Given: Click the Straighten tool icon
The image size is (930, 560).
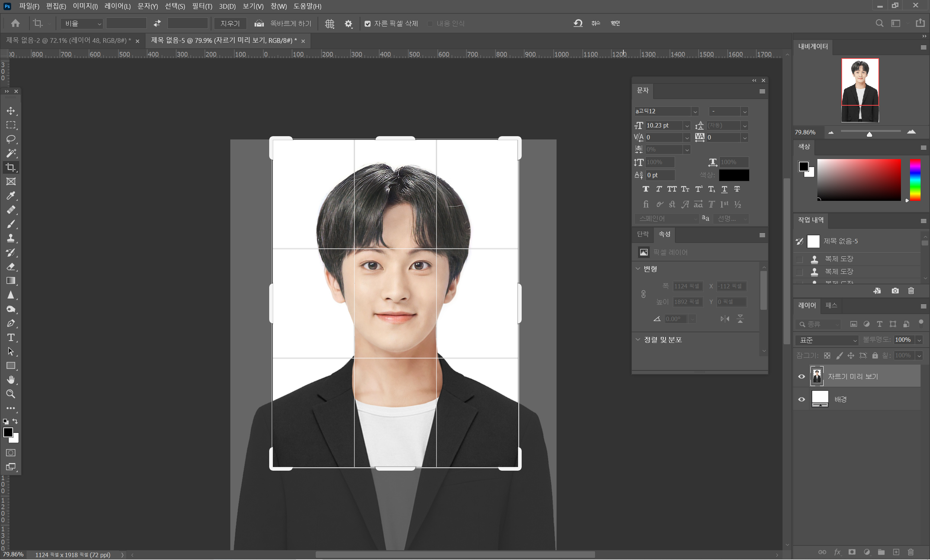Looking at the screenshot, I should point(259,24).
